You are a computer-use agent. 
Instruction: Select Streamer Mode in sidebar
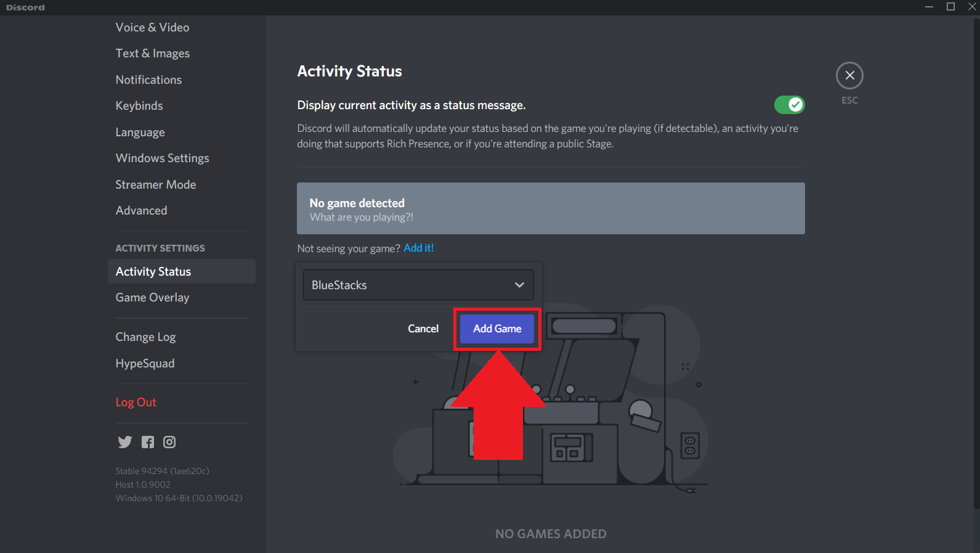[x=156, y=185]
